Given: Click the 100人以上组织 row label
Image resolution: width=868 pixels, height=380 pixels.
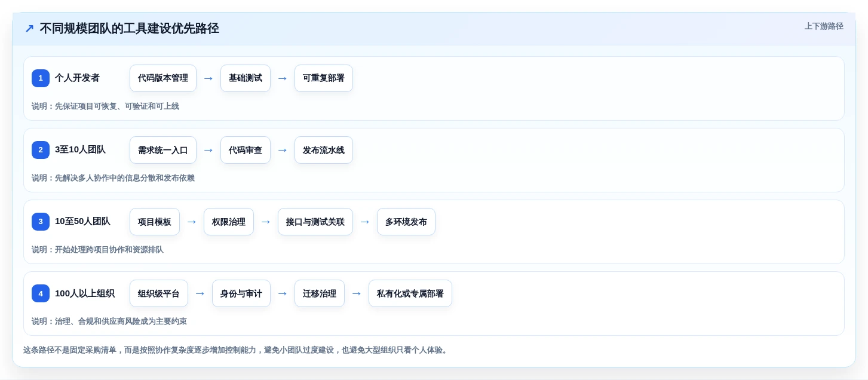Looking at the screenshot, I should pos(85,293).
